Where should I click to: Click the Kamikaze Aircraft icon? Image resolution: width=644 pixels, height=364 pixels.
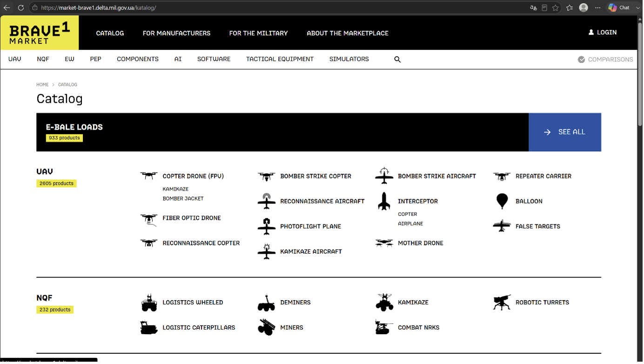tap(267, 251)
